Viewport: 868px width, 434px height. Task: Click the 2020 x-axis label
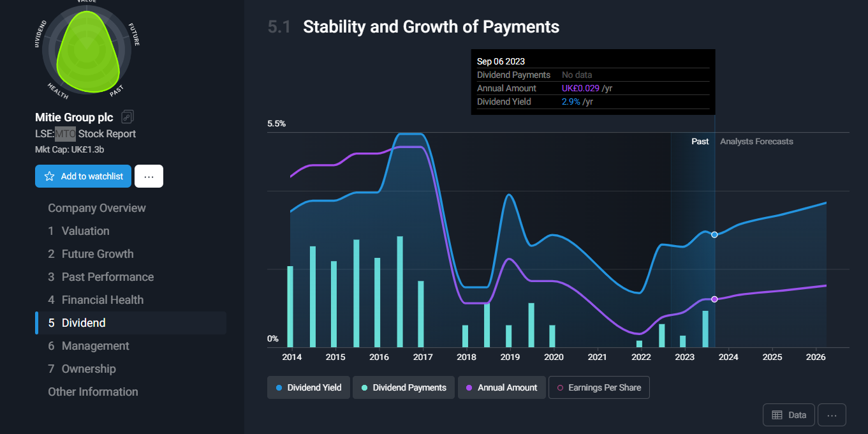[554, 357]
